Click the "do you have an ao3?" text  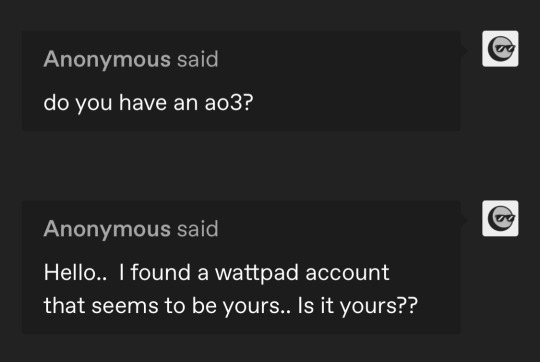[x=148, y=103]
